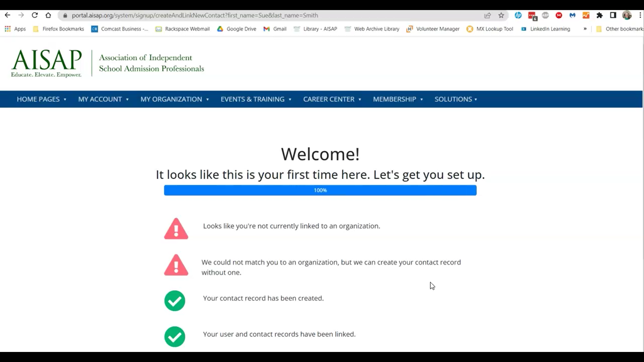Click the site security padlock icon
Image resolution: width=644 pixels, height=362 pixels.
point(65,15)
